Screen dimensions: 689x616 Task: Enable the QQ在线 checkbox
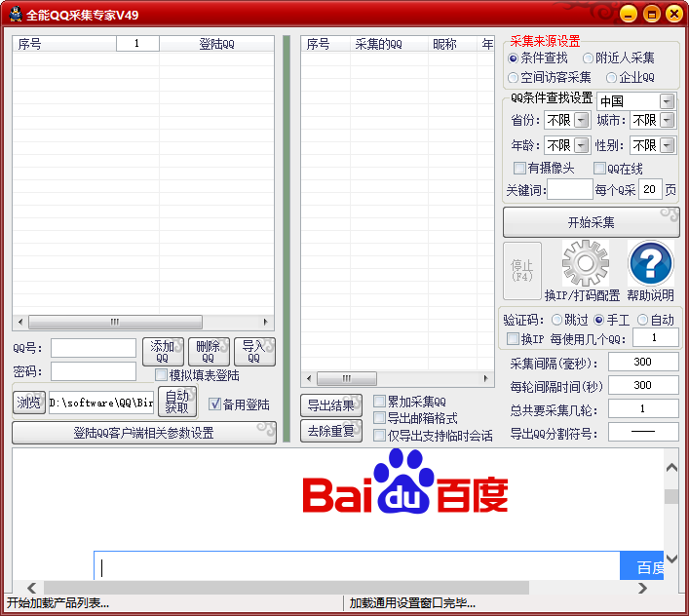(599, 168)
